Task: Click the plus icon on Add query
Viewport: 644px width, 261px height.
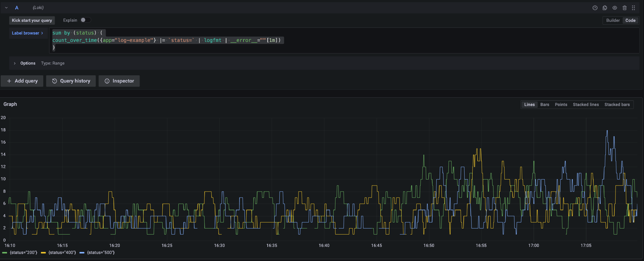Action: pos(9,81)
